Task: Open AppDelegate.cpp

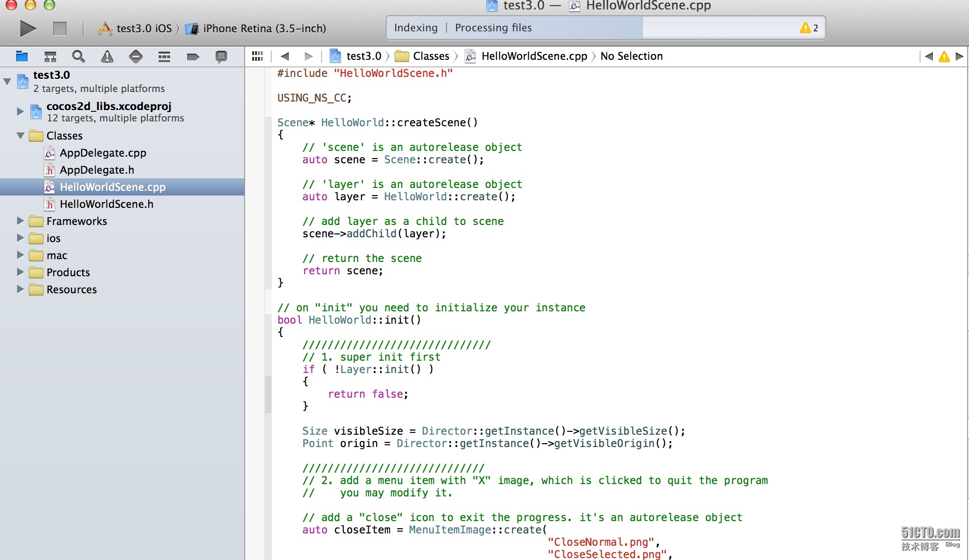Action: (x=122, y=153)
